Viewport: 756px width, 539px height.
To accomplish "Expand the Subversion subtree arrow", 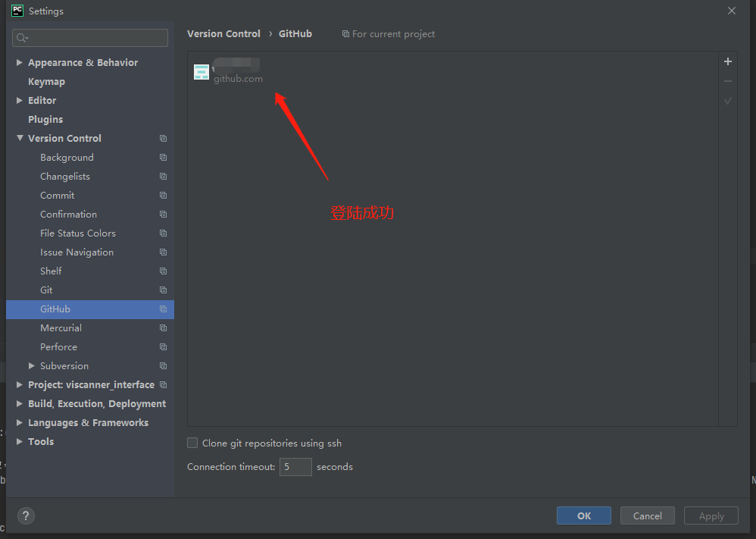I will [x=31, y=365].
